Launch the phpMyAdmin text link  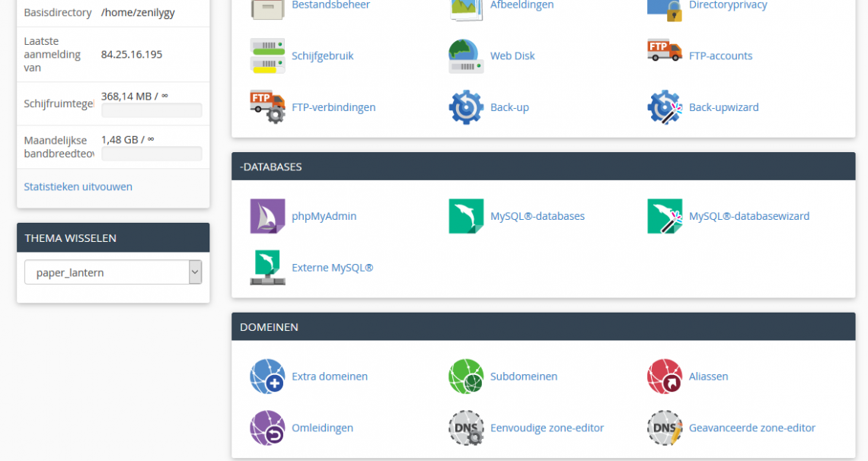pyautogui.click(x=324, y=216)
